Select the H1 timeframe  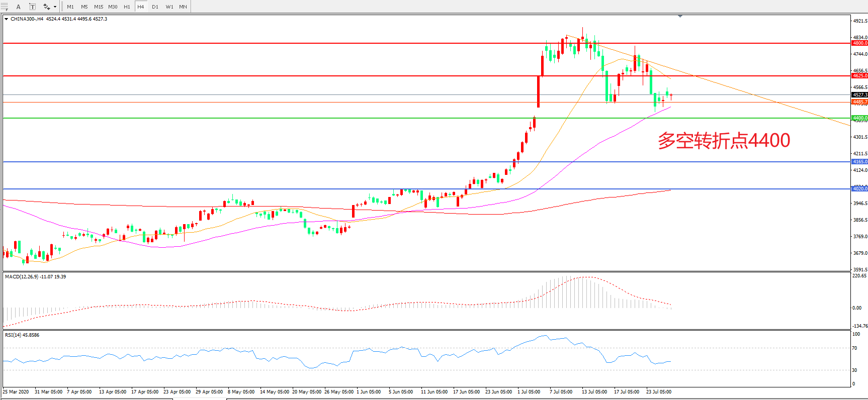click(127, 7)
